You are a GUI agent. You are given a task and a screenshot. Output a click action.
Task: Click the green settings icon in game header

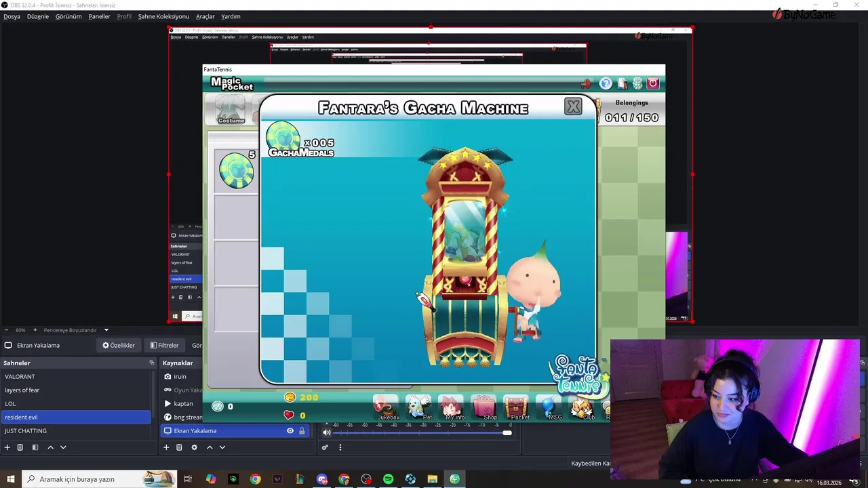(637, 83)
